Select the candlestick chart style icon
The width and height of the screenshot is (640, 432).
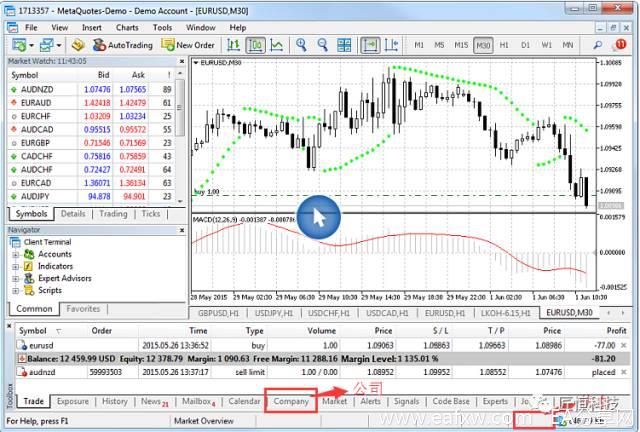coord(255,45)
